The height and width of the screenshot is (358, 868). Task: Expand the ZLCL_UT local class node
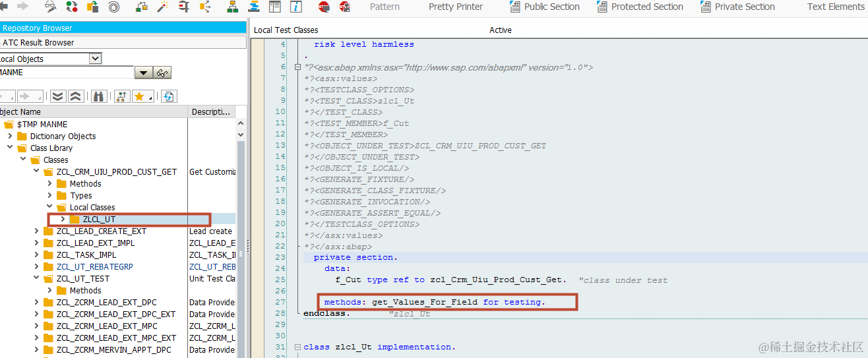63,219
